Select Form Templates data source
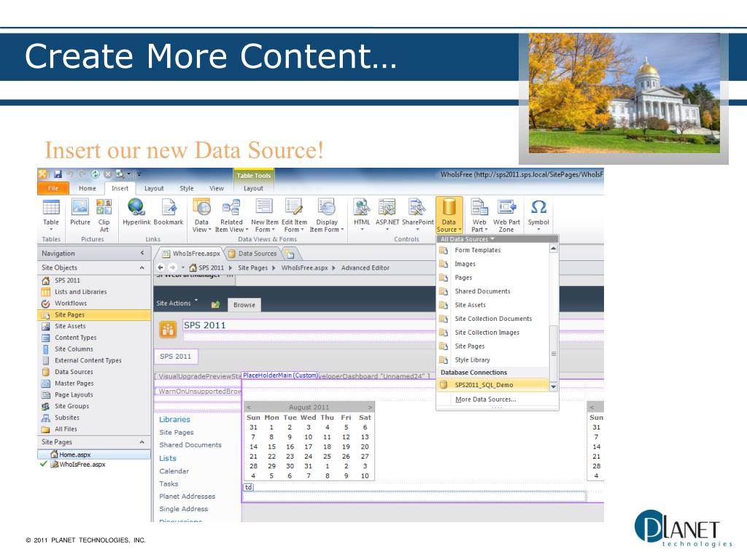Viewport: 747px width, 560px height. [493, 250]
